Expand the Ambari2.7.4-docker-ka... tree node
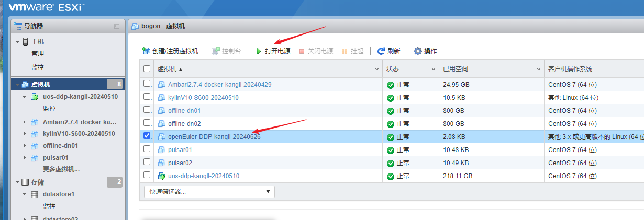 click(25, 122)
